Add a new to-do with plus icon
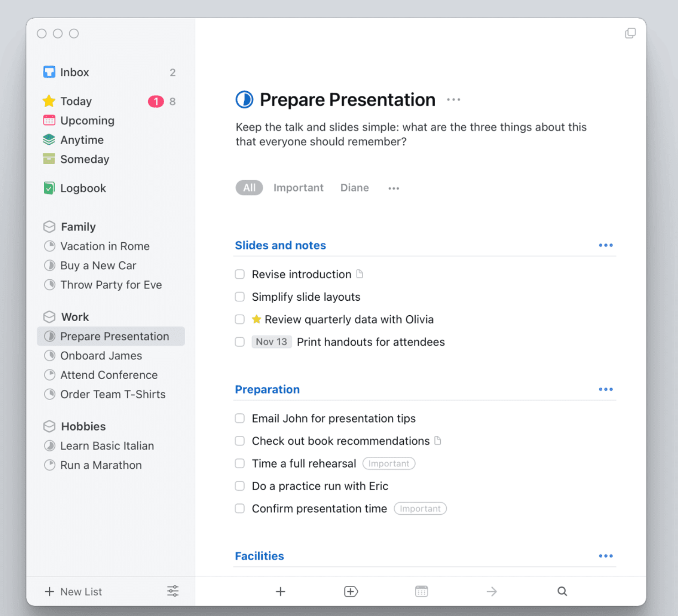Image resolution: width=678 pixels, height=616 pixels. click(x=281, y=591)
